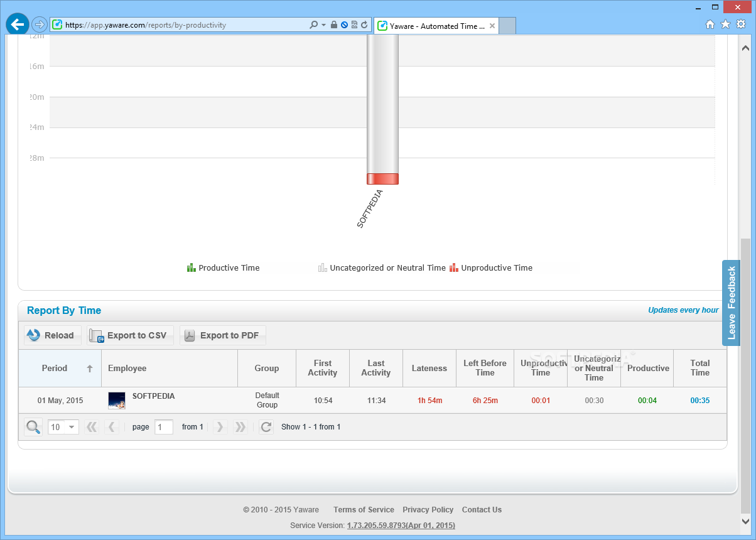Click the 00:35 total time value
756x540 pixels.
click(x=700, y=401)
